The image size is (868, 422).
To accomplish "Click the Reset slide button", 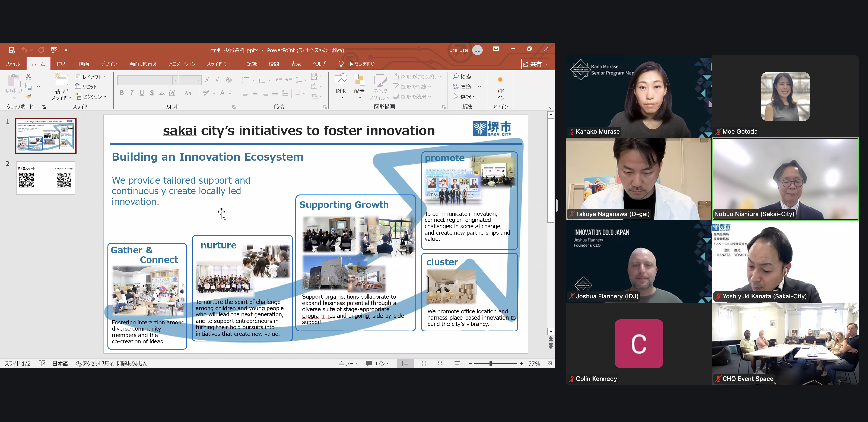I will click(x=86, y=86).
